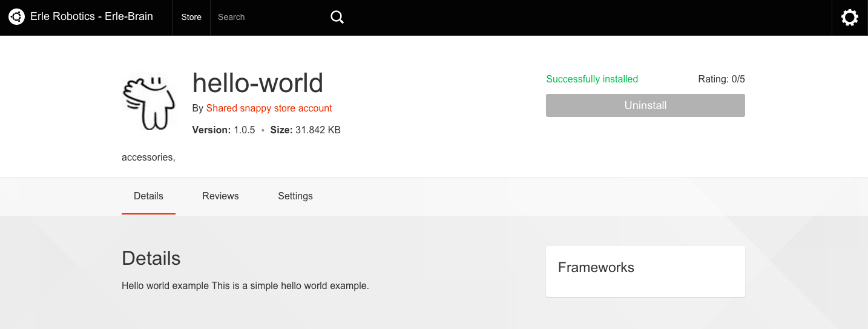Image resolution: width=868 pixels, height=329 pixels.
Task: Switch to the Settings tab
Action: pos(295,196)
